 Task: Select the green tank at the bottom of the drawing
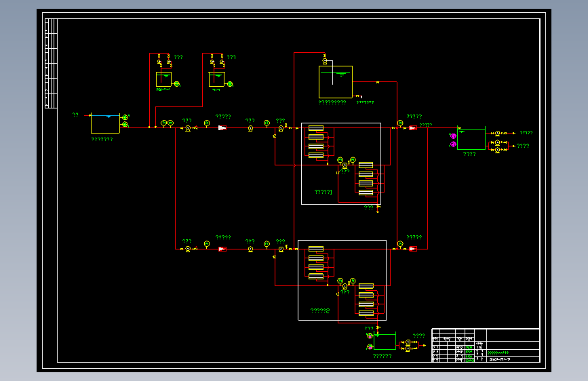pyautogui.click(x=385, y=340)
